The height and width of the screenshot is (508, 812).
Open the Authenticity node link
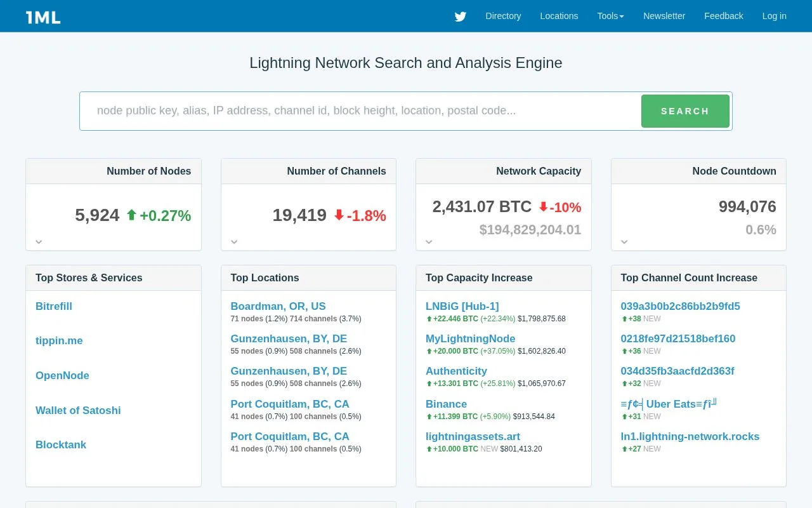point(456,371)
